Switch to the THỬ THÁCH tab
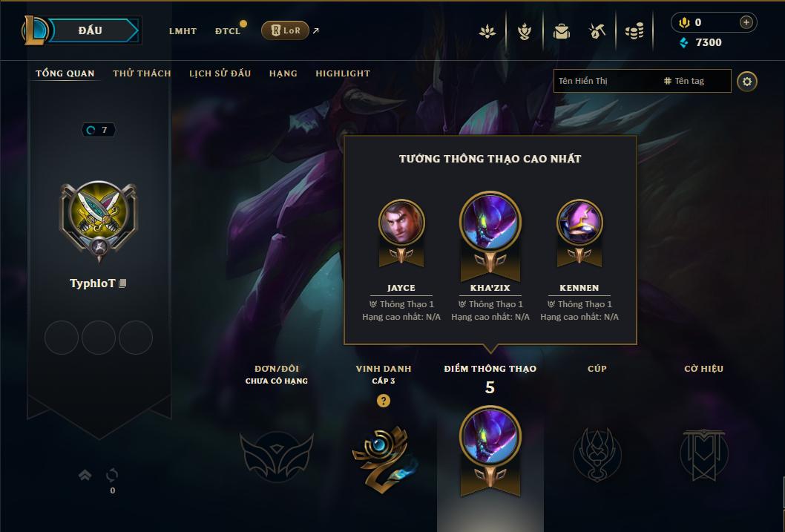This screenshot has width=785, height=532. (142, 73)
